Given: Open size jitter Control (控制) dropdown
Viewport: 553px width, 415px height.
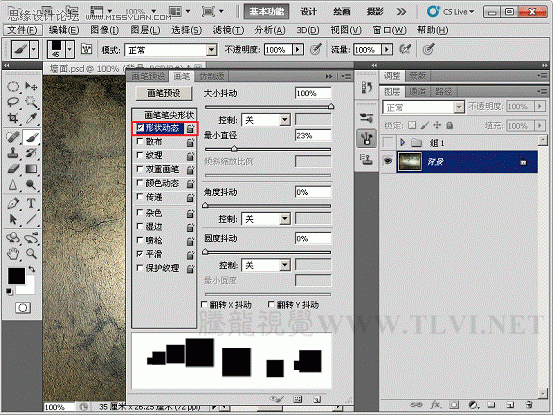Looking at the screenshot, I should coord(266,120).
